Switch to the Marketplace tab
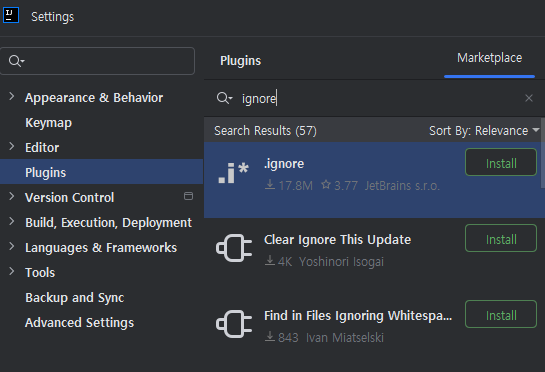The height and width of the screenshot is (372, 545). tap(489, 58)
